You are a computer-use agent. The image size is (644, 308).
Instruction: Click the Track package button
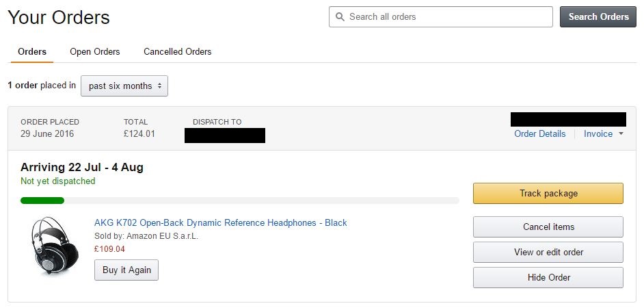coord(548,193)
